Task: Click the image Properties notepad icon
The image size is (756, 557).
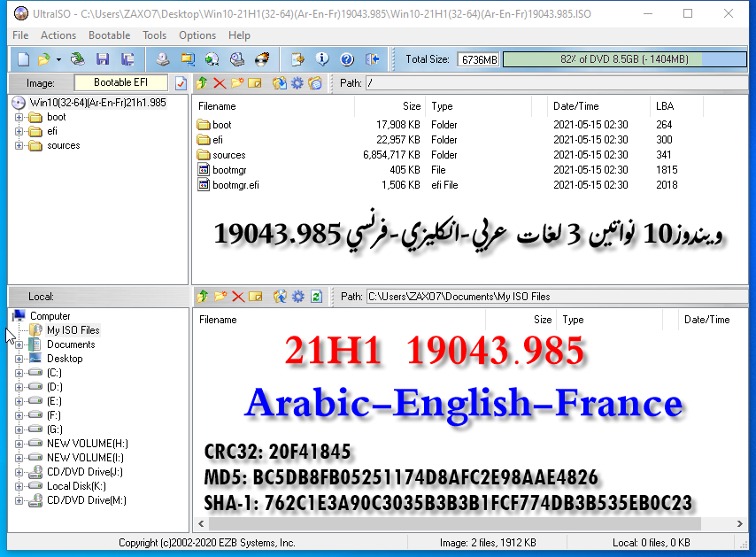Action: 297,59
